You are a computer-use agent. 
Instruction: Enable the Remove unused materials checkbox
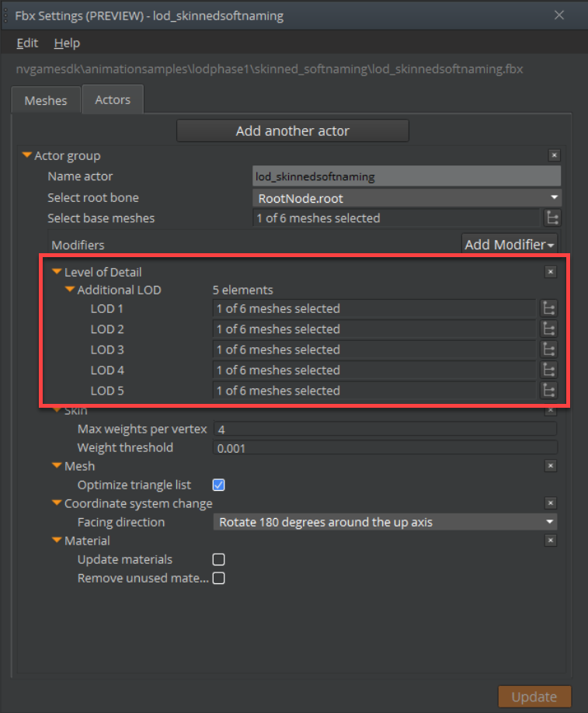218,578
